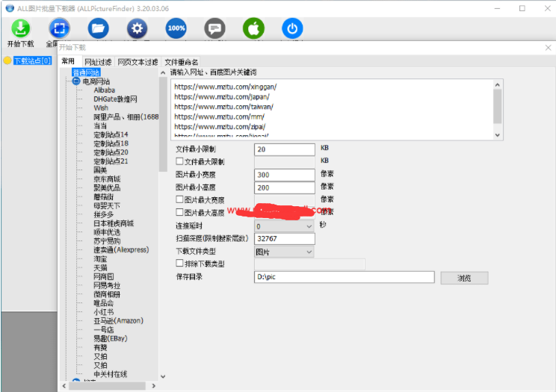Select 聚美优品 in the site tree
Viewport: 556px width, 392px height.
click(x=107, y=188)
